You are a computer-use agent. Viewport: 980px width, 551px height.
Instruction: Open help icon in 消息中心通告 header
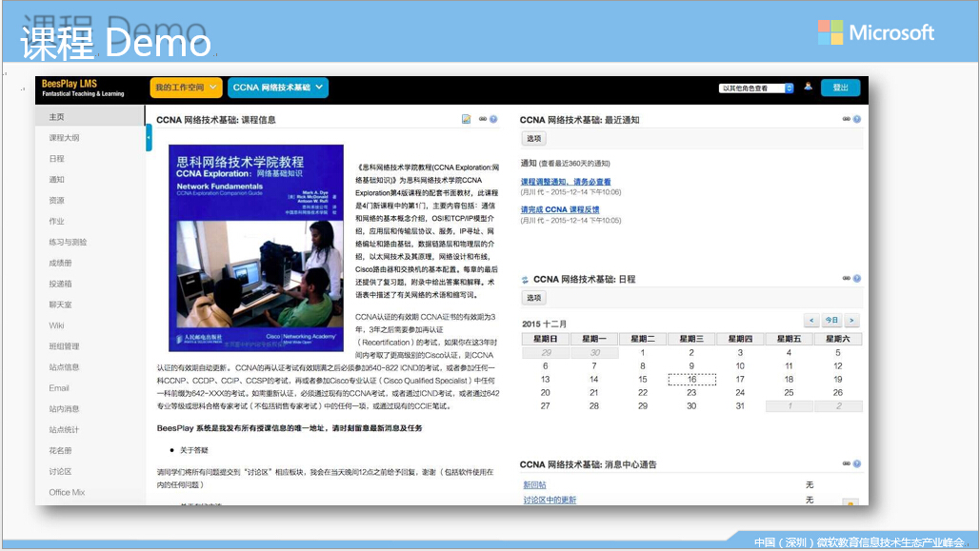pyautogui.click(x=857, y=463)
